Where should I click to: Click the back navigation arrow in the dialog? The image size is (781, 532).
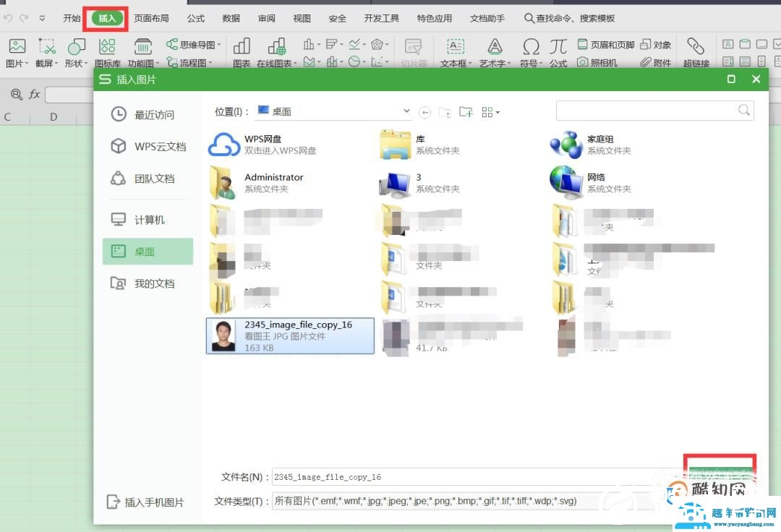pos(425,111)
